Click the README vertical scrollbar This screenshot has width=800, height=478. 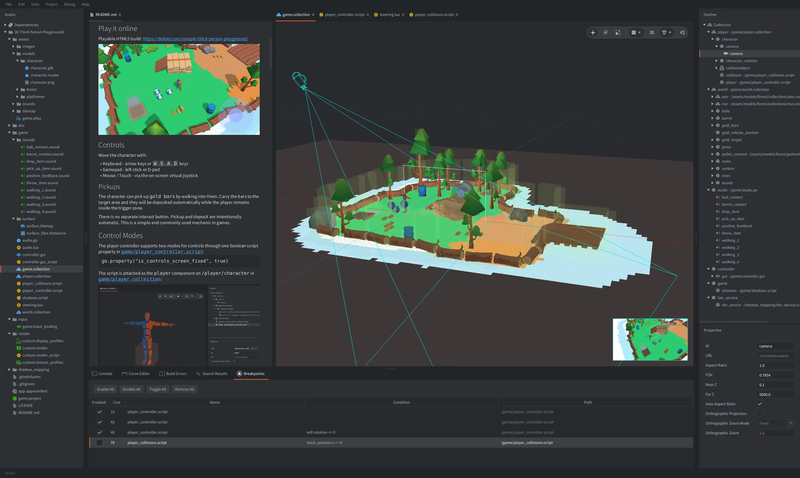coord(270,54)
